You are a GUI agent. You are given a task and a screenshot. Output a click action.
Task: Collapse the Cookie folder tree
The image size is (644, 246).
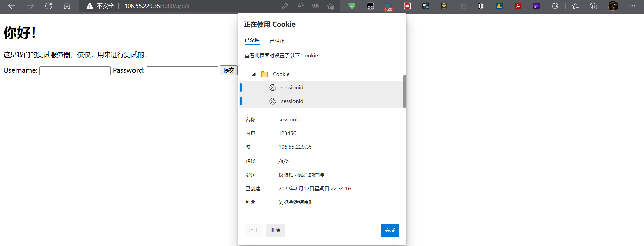pyautogui.click(x=254, y=74)
